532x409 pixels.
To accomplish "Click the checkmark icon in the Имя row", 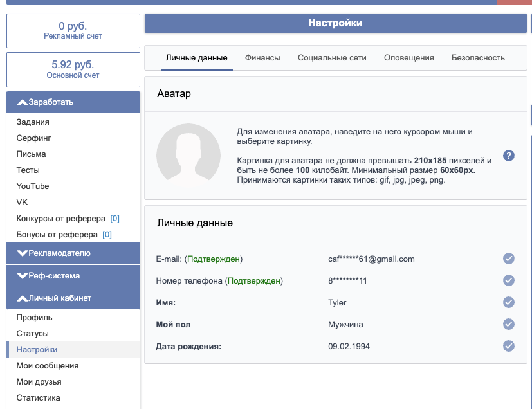I will point(509,302).
